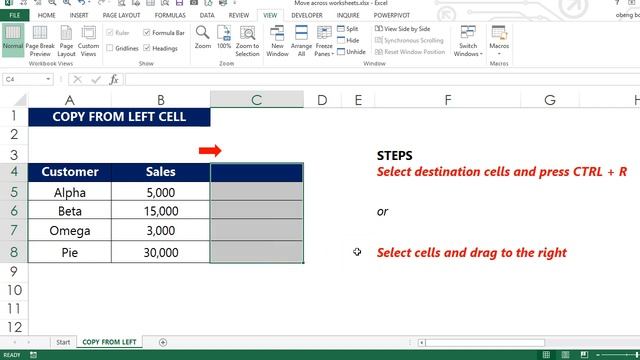Switch to Page Layout in status bar

click(x=565, y=355)
